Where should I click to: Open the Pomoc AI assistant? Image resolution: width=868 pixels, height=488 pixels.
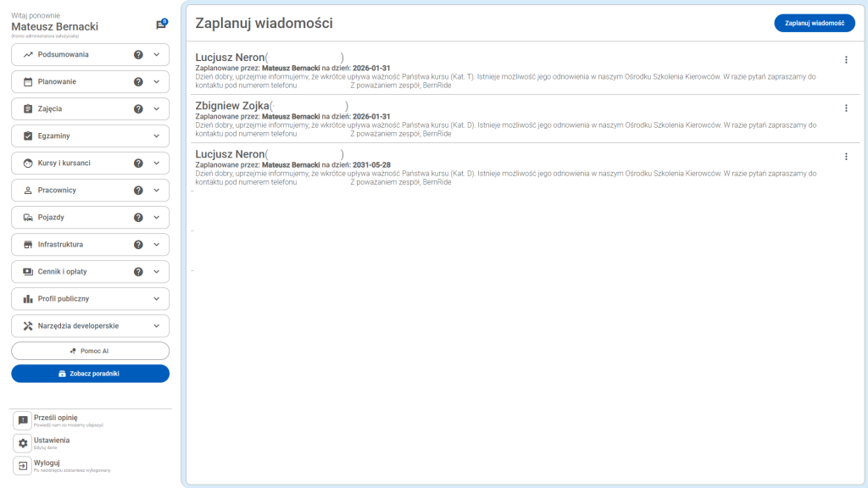(90, 349)
